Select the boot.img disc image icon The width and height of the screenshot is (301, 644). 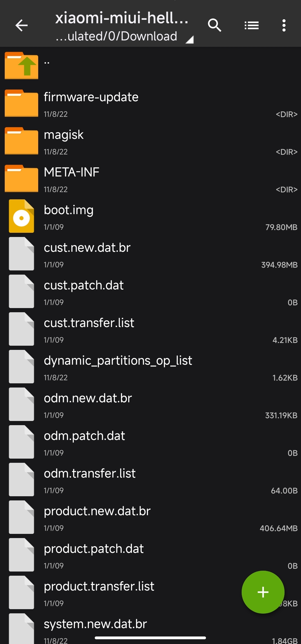(21, 216)
